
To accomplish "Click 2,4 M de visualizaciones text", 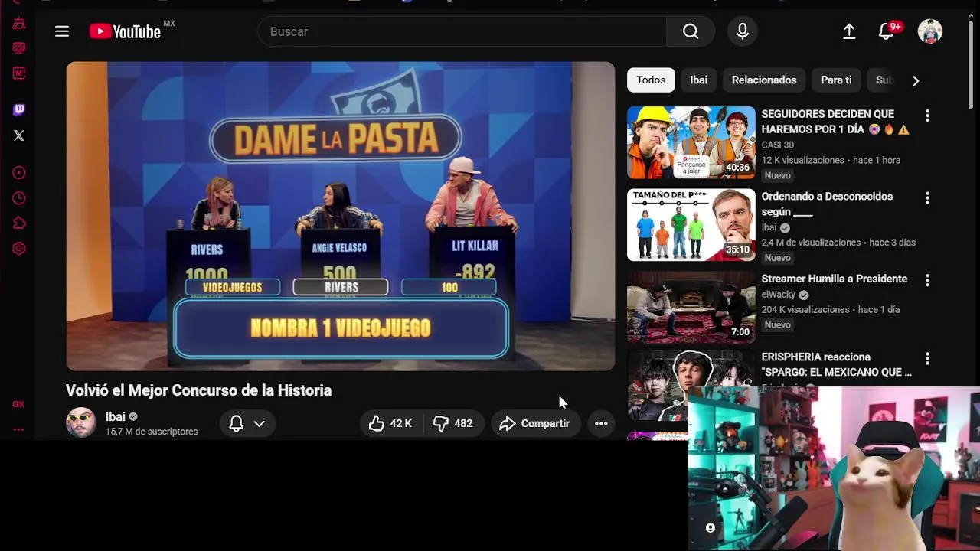I will (x=811, y=243).
